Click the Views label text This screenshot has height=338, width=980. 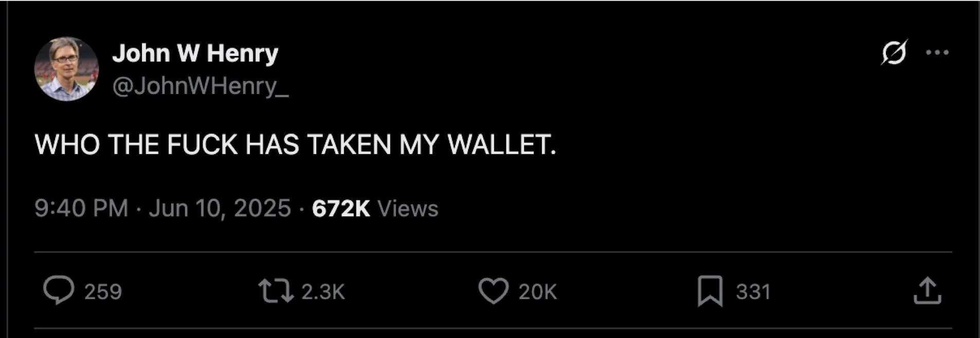pyautogui.click(x=408, y=208)
